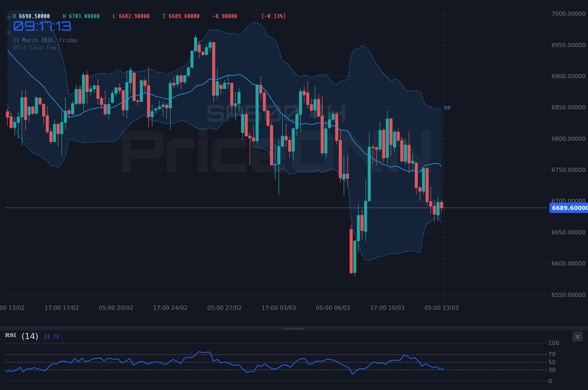Click the 7000.00000 price axis label
This screenshot has height=390, width=588.
tap(568, 14)
